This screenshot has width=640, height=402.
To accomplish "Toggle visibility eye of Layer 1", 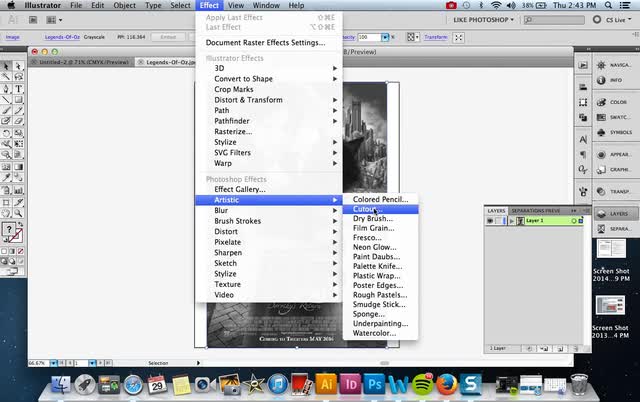I will click(490, 221).
